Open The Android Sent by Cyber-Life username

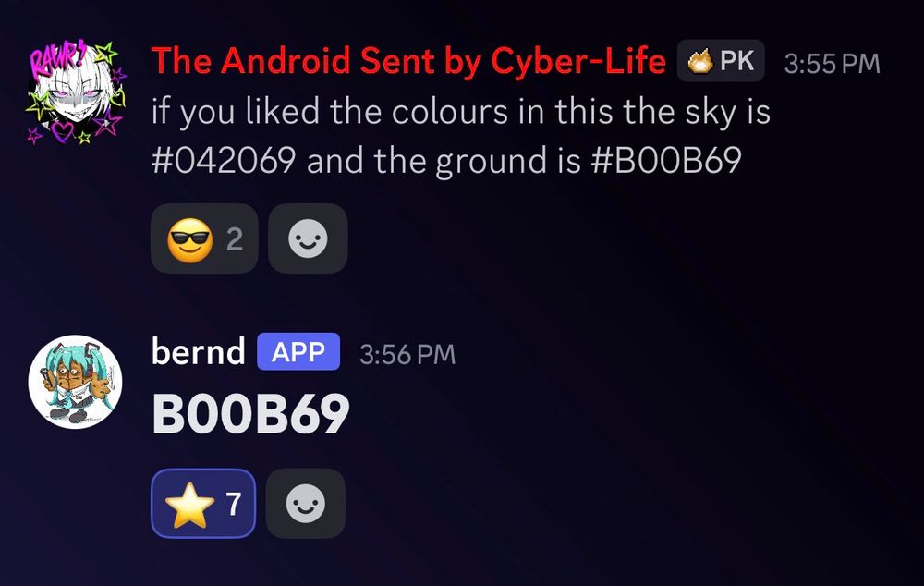click(x=408, y=61)
